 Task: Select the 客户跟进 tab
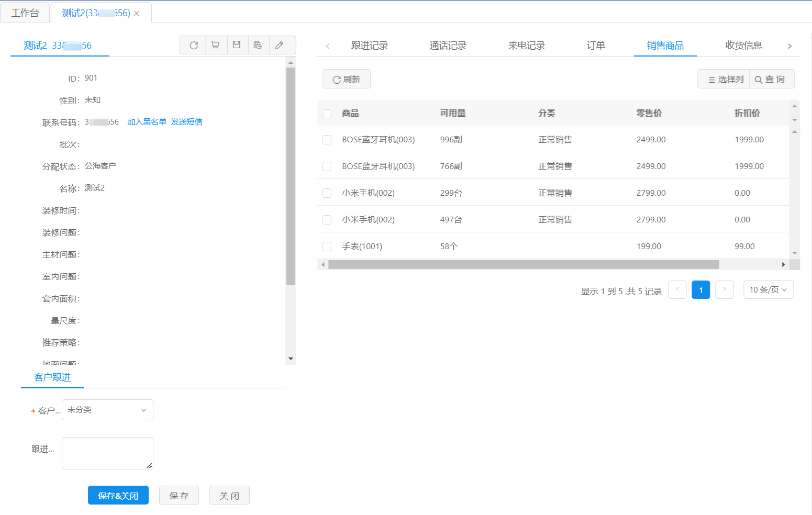coord(52,377)
